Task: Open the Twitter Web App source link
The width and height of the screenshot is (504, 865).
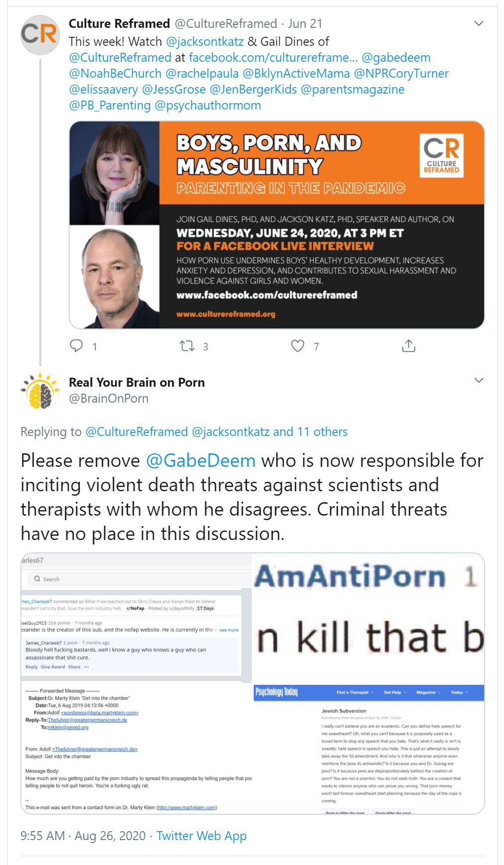Action: coord(202,836)
